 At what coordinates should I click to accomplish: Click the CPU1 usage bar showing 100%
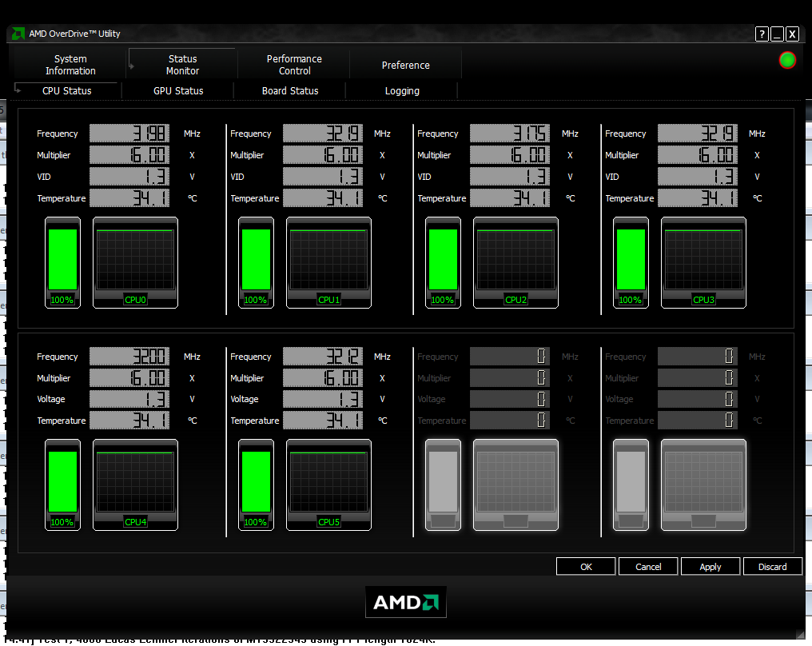tap(256, 263)
